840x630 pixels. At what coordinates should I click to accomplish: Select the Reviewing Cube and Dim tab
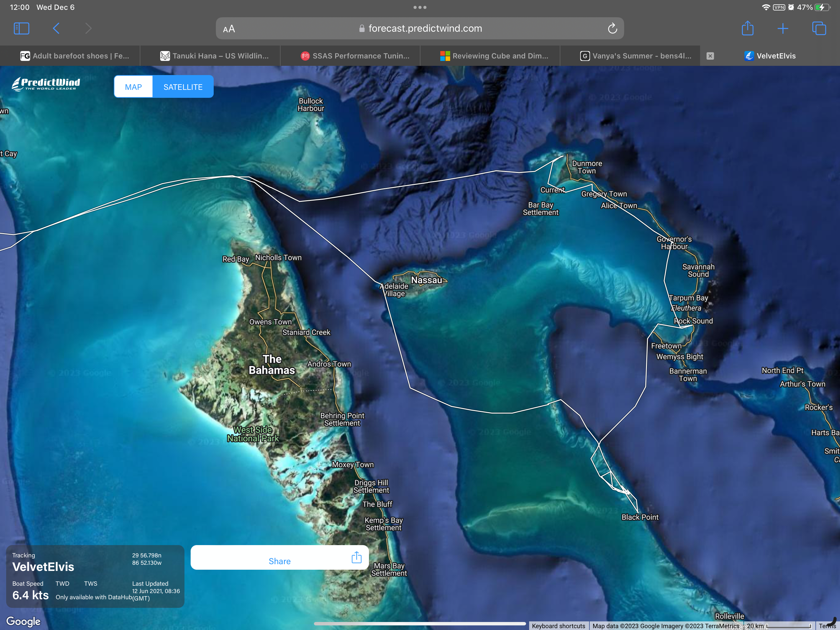494,56
